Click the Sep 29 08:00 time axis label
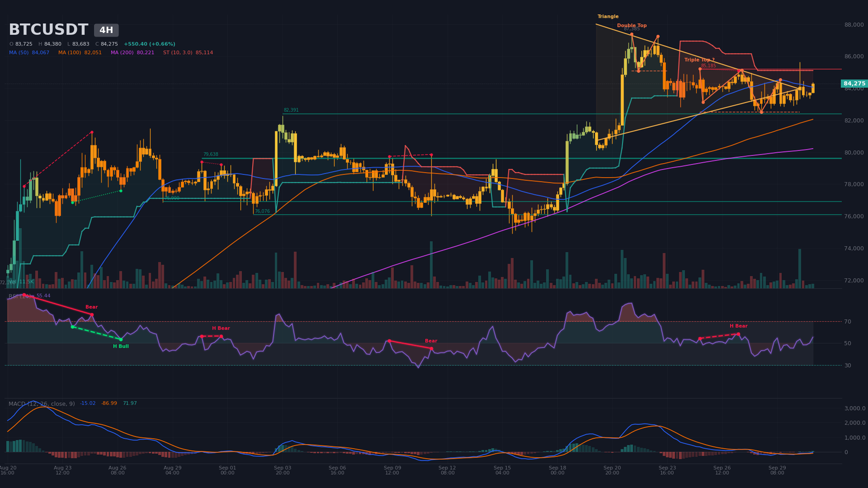This screenshot has width=868, height=488. click(777, 470)
